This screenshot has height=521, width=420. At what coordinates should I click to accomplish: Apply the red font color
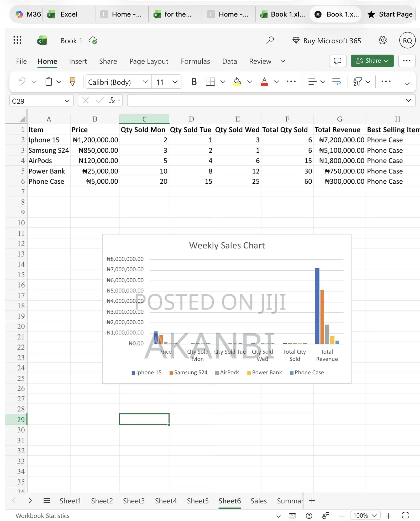264,82
